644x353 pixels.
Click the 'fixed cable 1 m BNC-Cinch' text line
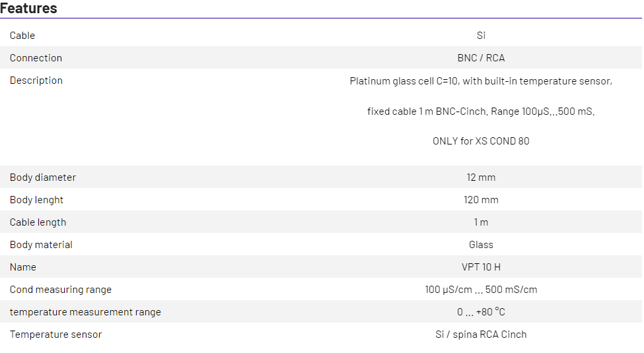coord(481,112)
